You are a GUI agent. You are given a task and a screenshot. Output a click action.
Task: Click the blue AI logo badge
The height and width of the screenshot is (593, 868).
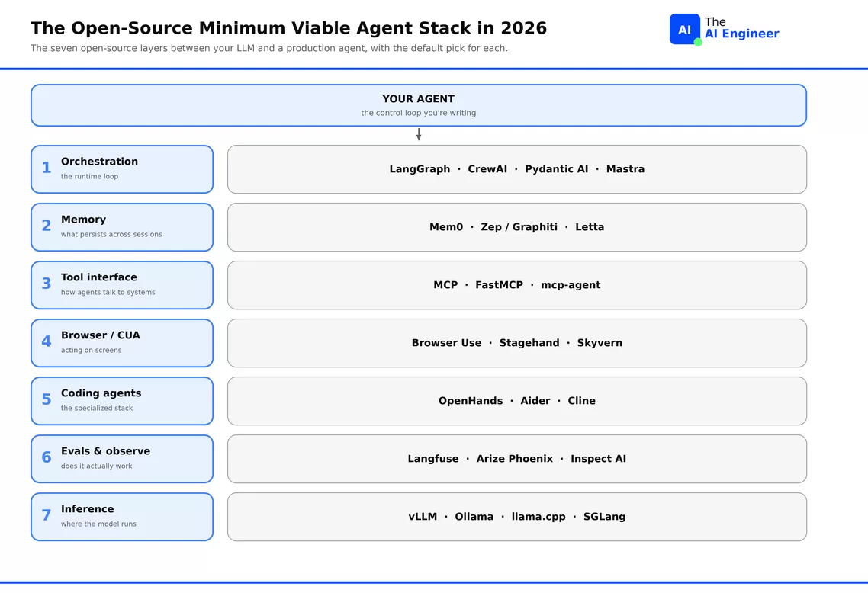(685, 29)
